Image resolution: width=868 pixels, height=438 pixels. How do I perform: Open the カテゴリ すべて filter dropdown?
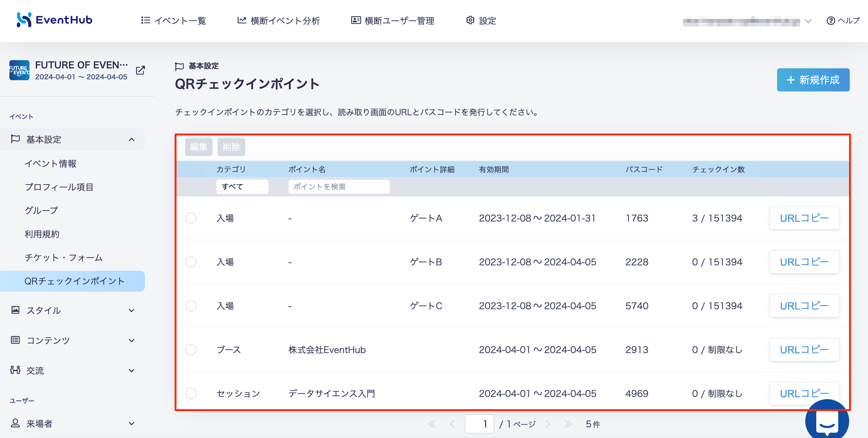tap(242, 186)
